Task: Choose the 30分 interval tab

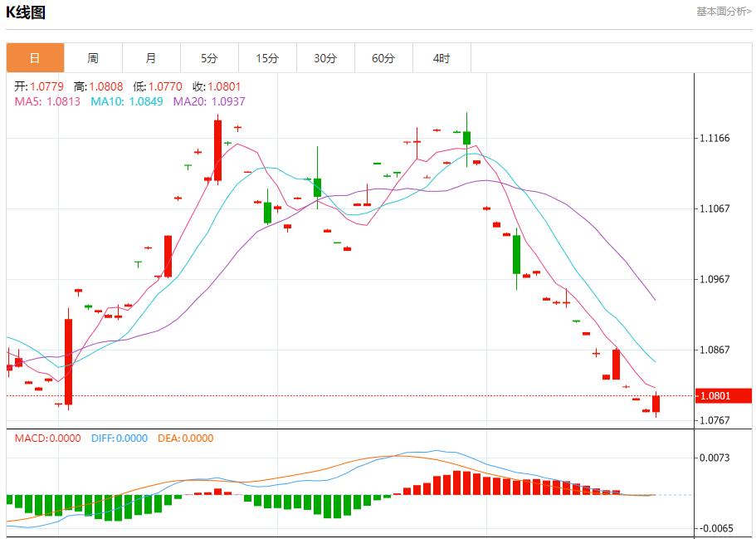Action: point(325,58)
